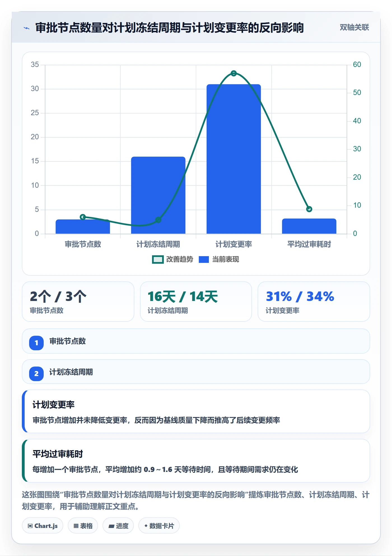392x556 pixels.
Task: Toggle the 改善趋势 legend swatch
Action: tap(158, 260)
